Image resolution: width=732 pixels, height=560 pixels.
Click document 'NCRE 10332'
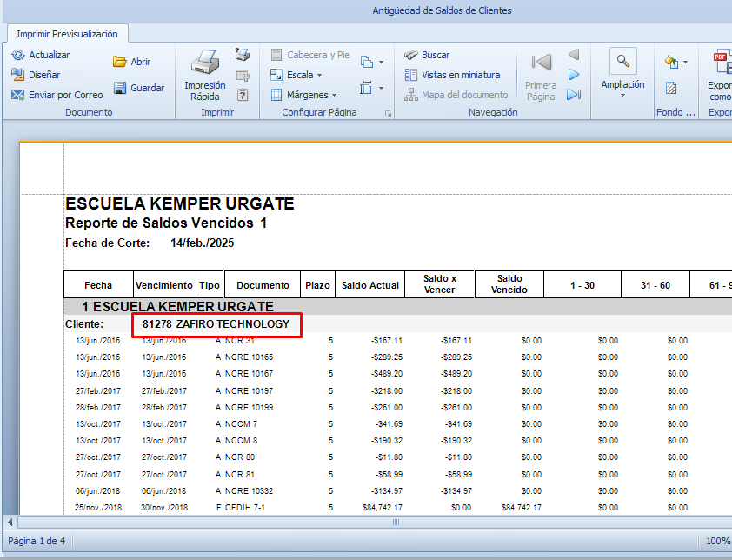[x=249, y=491]
